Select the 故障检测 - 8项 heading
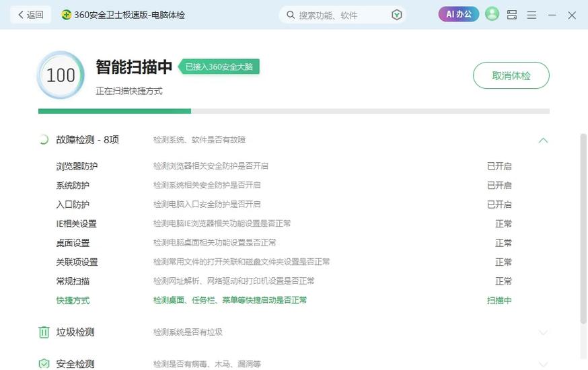This screenshot has height=370, width=588. coord(87,140)
